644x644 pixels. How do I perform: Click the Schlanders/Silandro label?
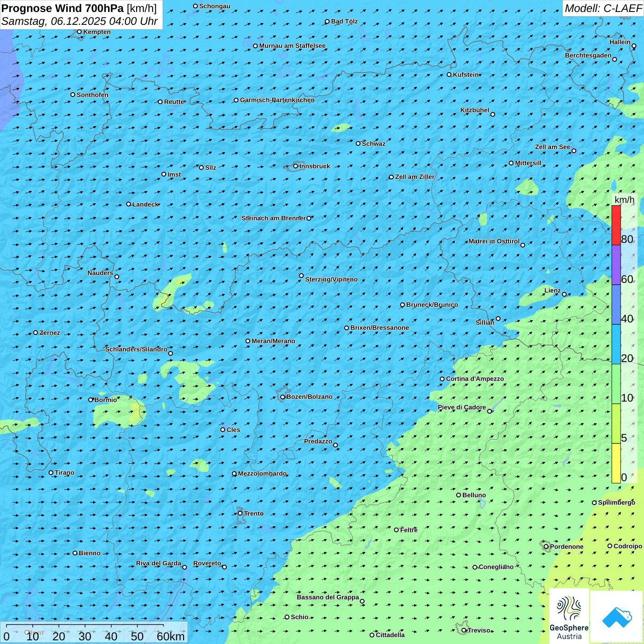coord(136,349)
